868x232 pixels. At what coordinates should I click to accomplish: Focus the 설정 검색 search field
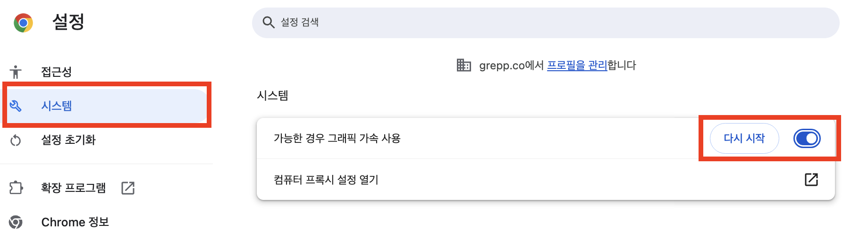(x=543, y=23)
